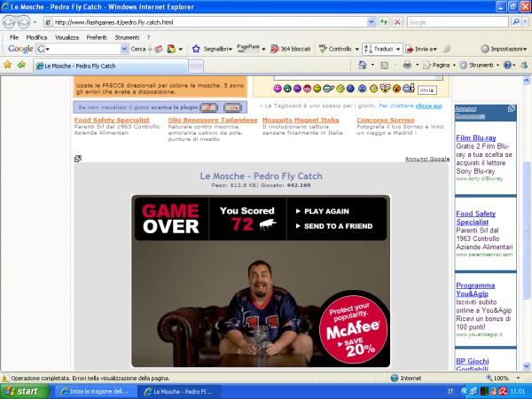Expand the PageRank dropdown

click(x=263, y=49)
